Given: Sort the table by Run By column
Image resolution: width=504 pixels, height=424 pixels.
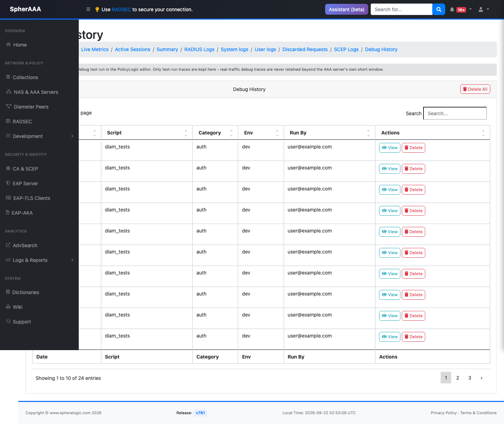Looking at the screenshot, I should tap(329, 133).
